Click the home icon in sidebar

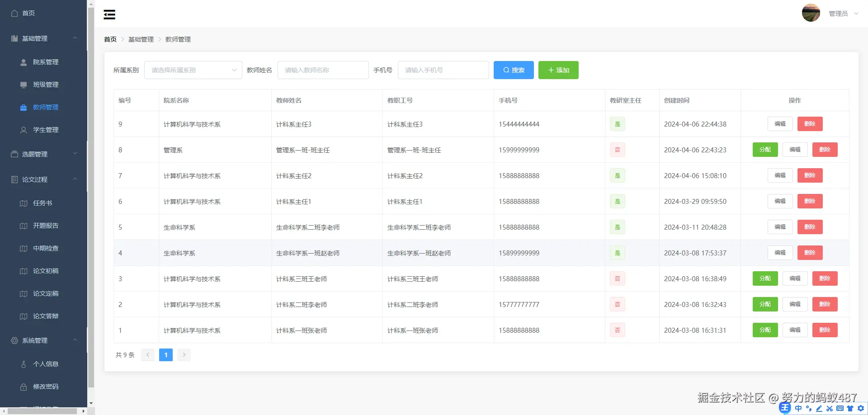pos(14,13)
